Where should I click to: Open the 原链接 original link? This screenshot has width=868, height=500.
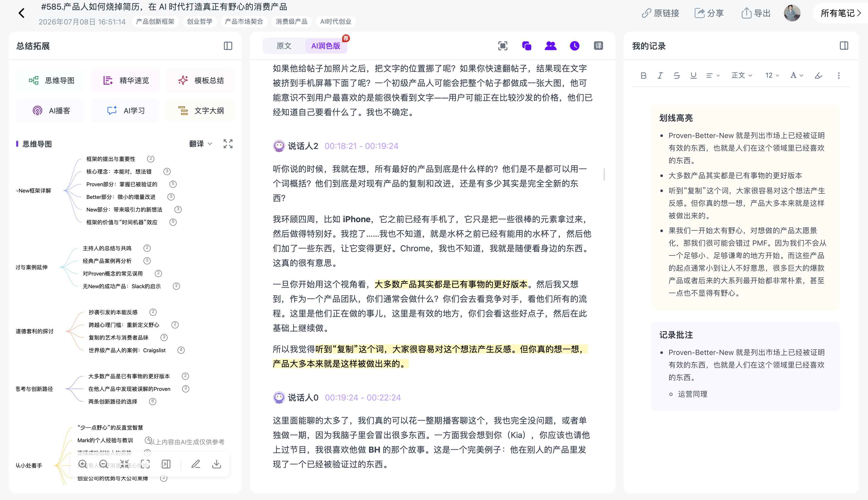click(x=660, y=13)
